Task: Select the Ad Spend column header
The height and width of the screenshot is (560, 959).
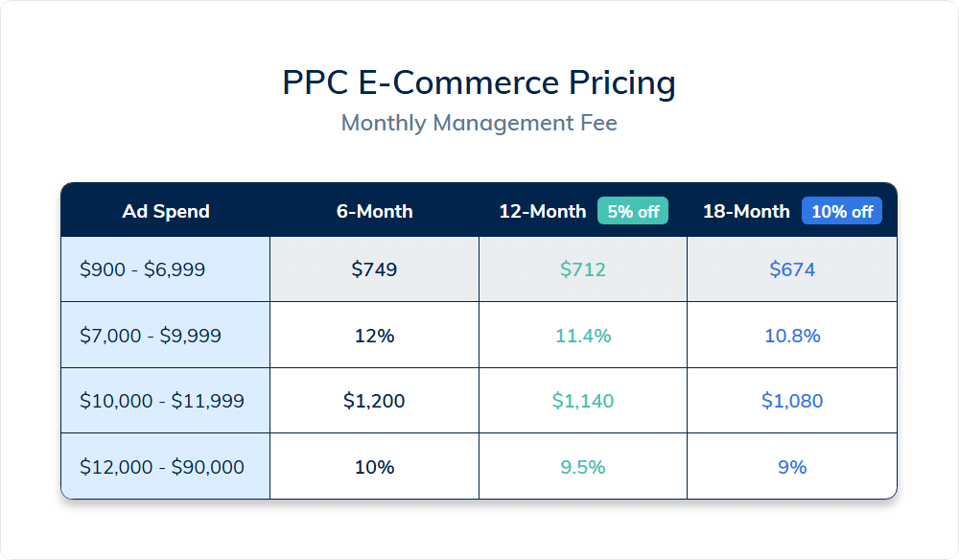Action: 166,211
